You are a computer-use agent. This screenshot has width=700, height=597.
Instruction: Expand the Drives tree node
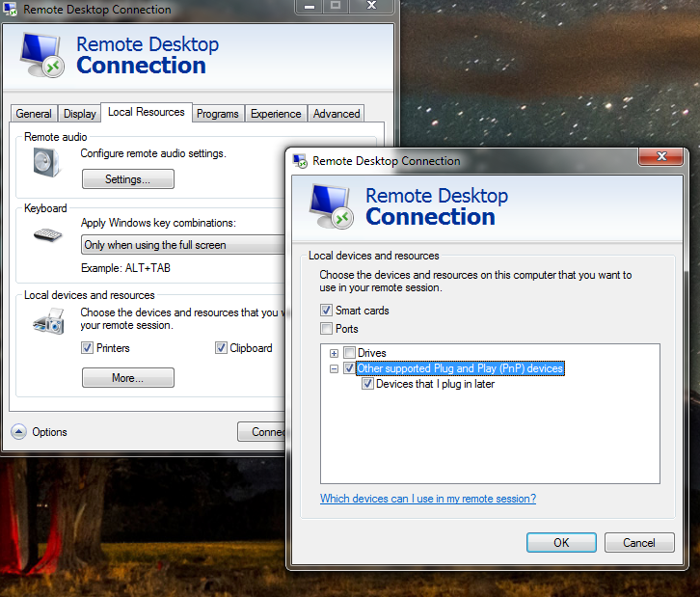[x=334, y=353]
